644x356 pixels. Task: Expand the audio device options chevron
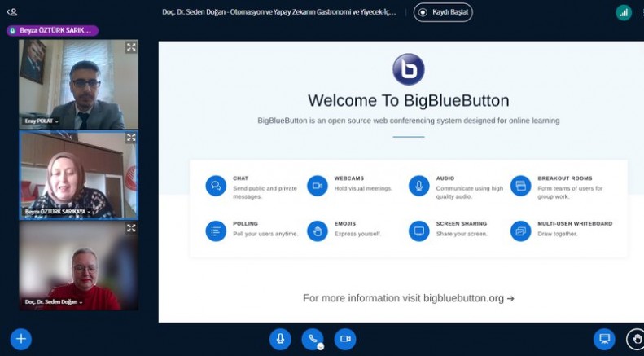[x=321, y=346]
